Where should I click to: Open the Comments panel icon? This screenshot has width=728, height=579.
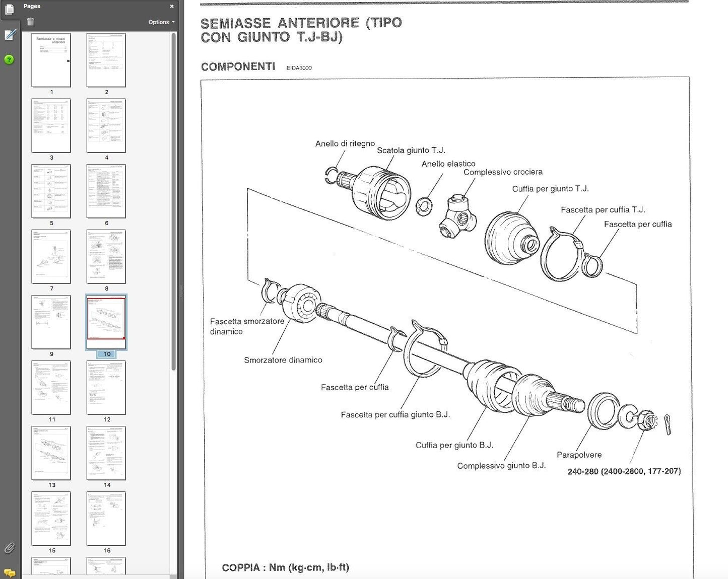coord(9,572)
